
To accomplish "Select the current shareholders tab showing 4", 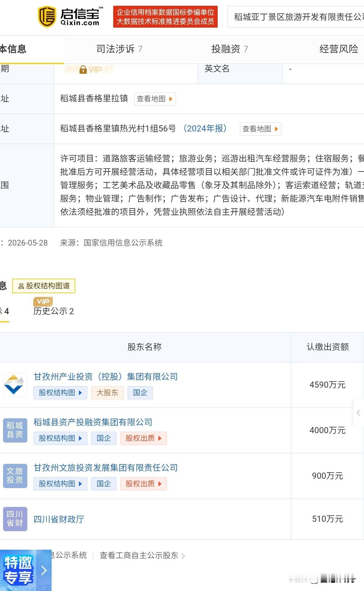I will 5,311.
